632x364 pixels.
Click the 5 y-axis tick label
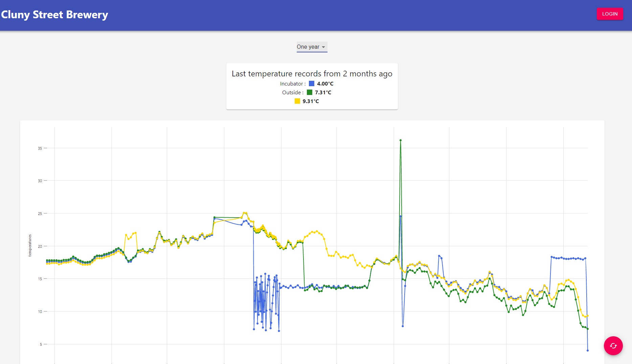point(41,344)
